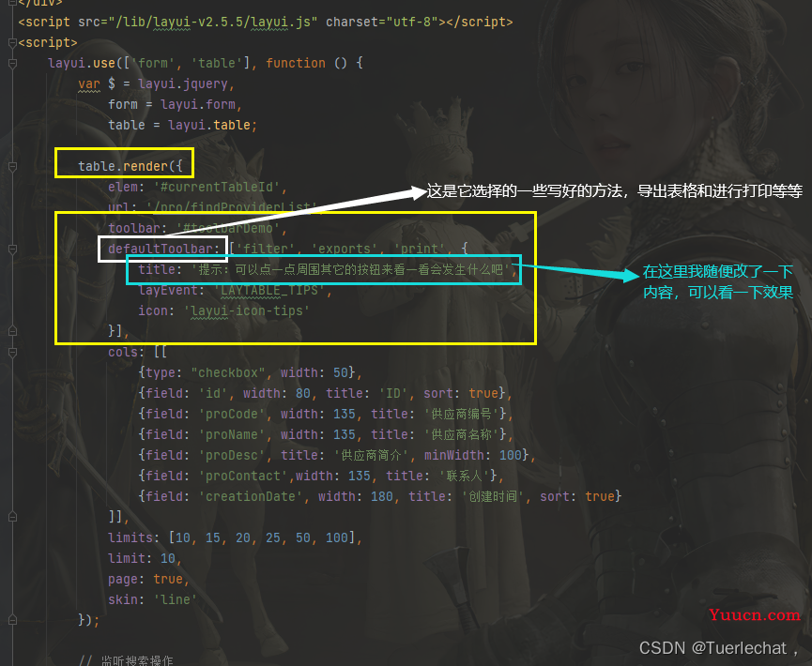This screenshot has width=812, height=666.
Task: Click the 'var $ = layui.jquery' line
Action: coord(157,83)
